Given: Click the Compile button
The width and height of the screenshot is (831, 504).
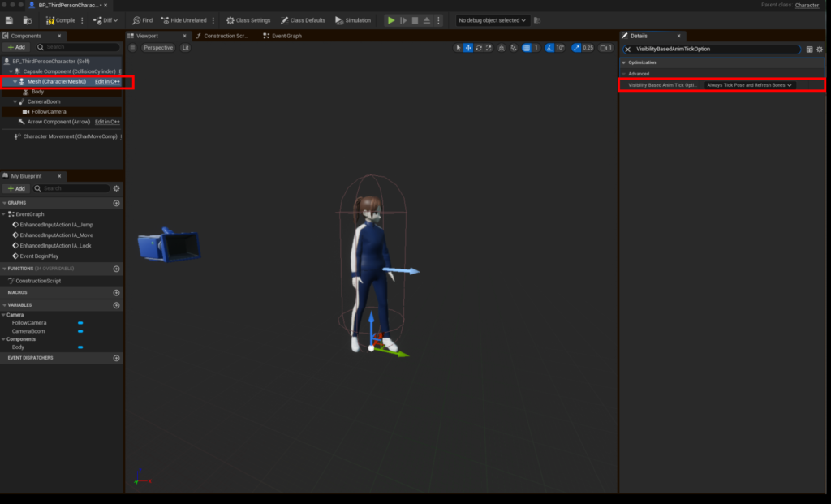Looking at the screenshot, I should pos(61,20).
